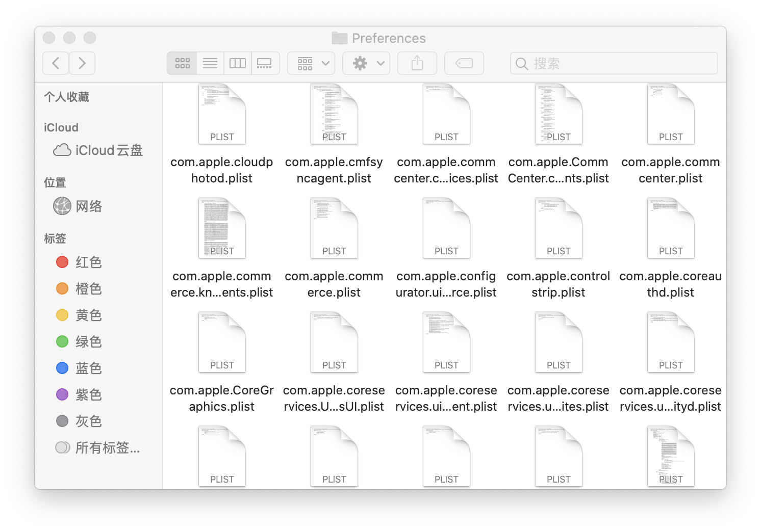Click the com.apple.controlstrip.plist filename label
Image resolution: width=761 pixels, height=532 pixels.
(x=559, y=284)
